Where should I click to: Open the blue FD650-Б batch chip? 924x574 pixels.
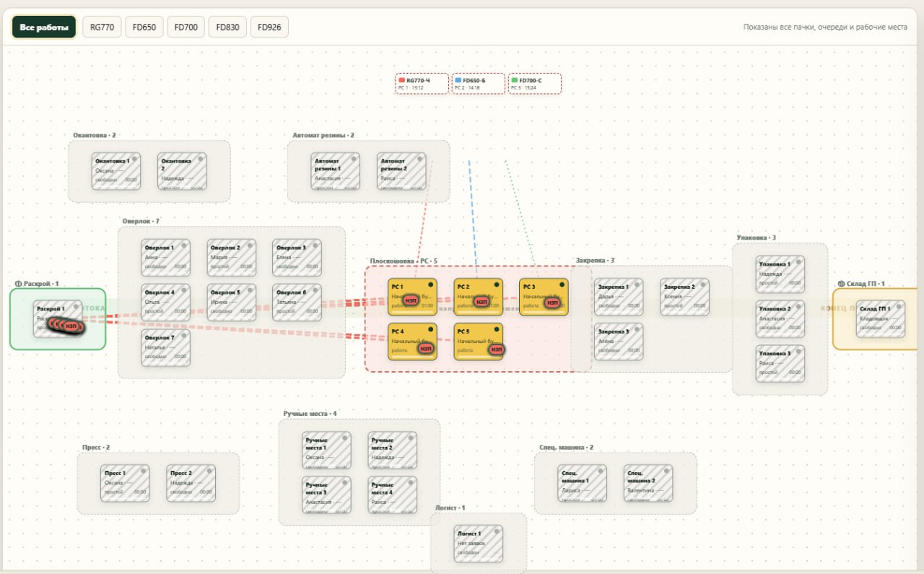478,84
